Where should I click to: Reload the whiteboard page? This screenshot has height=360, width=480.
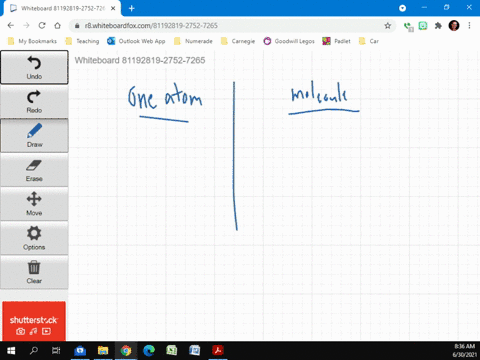point(42,26)
